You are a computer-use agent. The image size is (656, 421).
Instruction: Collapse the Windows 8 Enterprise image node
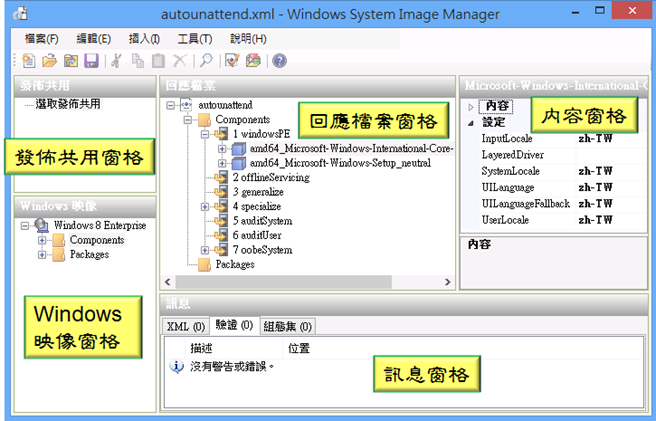click(25, 226)
